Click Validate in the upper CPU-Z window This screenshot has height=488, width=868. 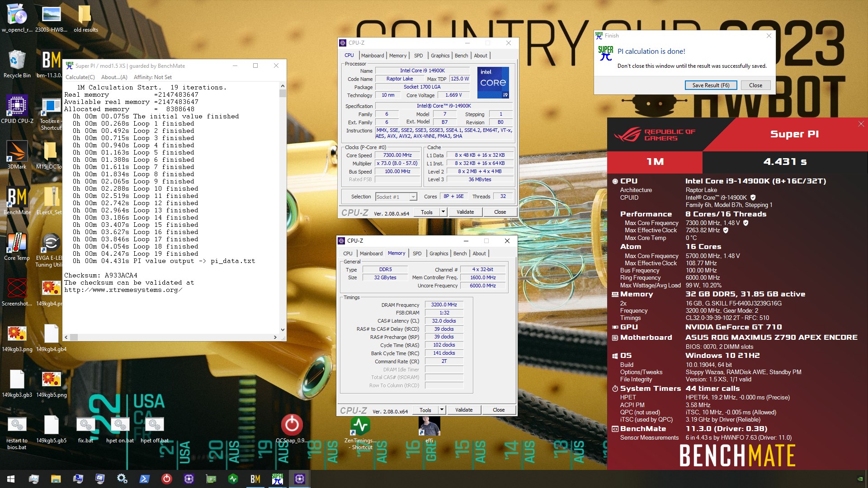465,212
